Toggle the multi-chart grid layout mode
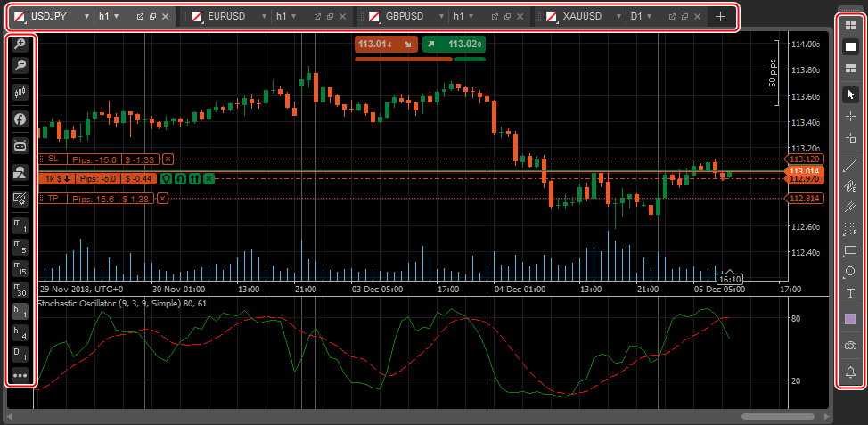This screenshot has height=425, width=868. [x=849, y=25]
